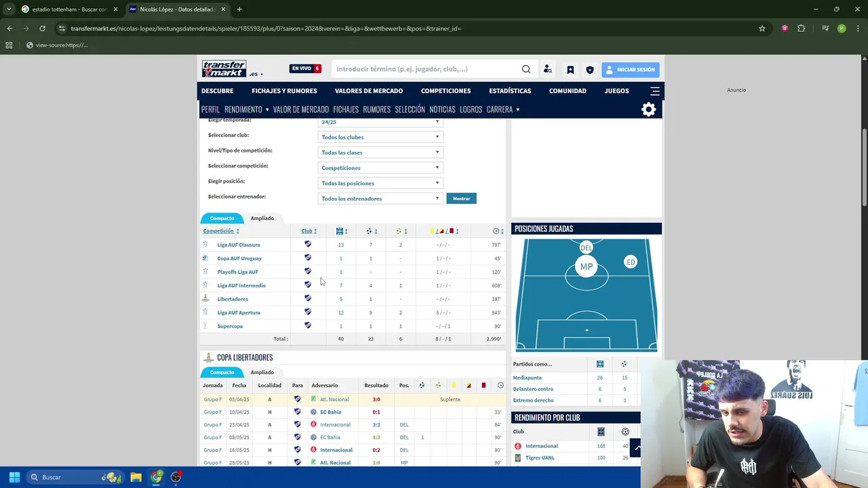Click Chrome icon in the taskbar
Viewport: 868px width, 488px height.
pos(156,477)
